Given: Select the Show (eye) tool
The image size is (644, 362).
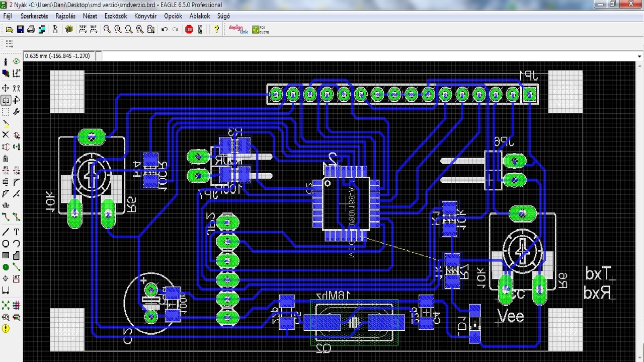Looking at the screenshot, I should tap(17, 61).
